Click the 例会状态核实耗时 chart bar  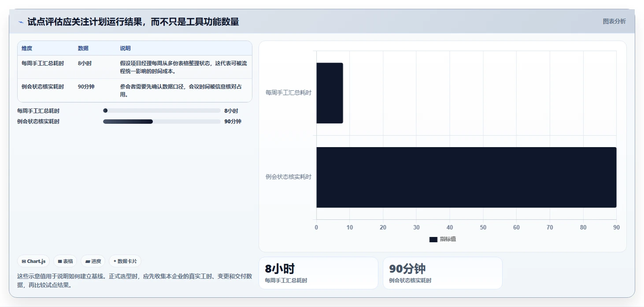click(x=466, y=177)
